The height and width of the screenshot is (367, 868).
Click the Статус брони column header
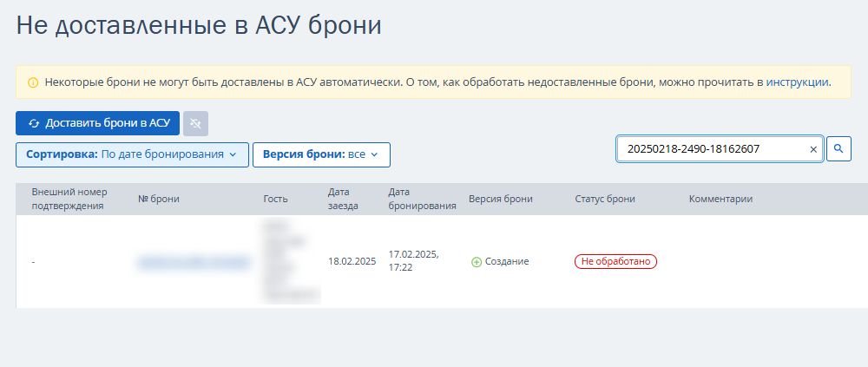point(605,199)
